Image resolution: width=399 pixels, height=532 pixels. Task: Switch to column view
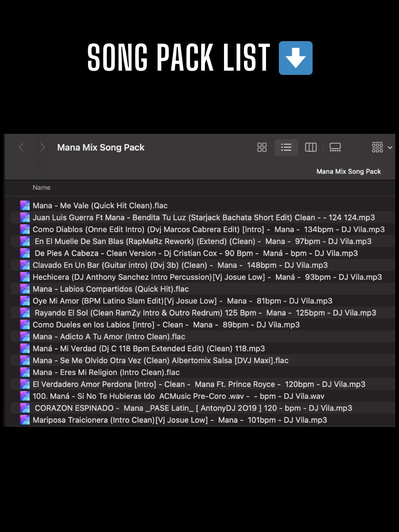pos(311,147)
